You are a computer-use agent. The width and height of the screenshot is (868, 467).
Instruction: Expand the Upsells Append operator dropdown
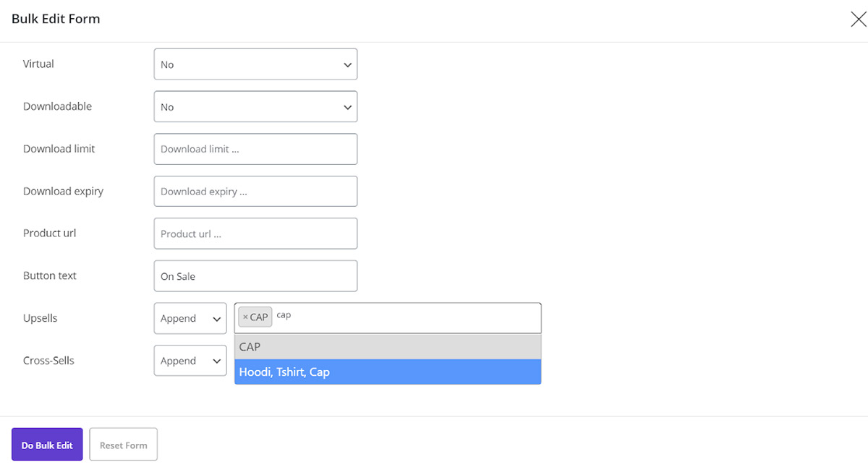(190, 318)
